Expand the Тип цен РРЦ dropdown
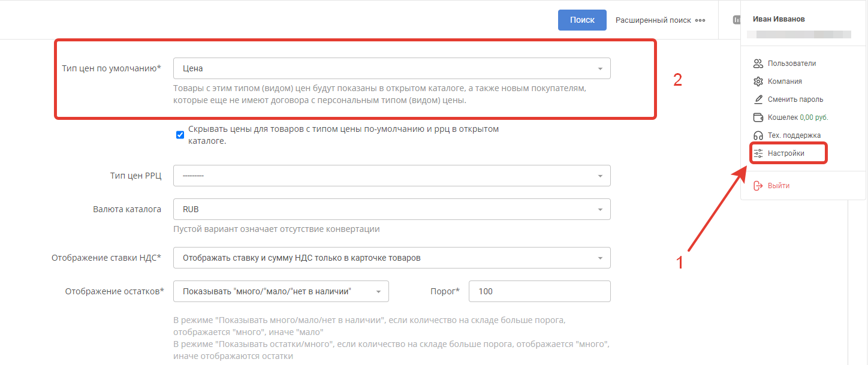868x365 pixels. tap(391, 176)
